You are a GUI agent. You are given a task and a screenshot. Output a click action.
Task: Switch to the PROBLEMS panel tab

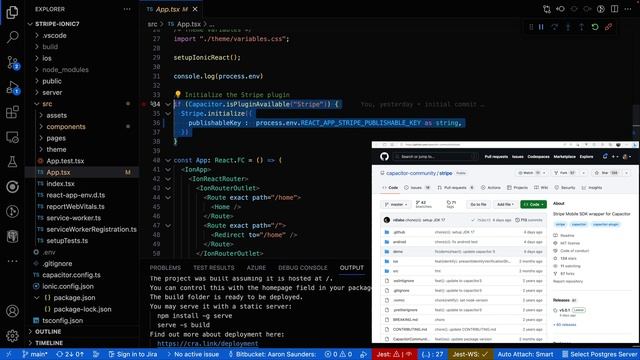[x=165, y=268]
